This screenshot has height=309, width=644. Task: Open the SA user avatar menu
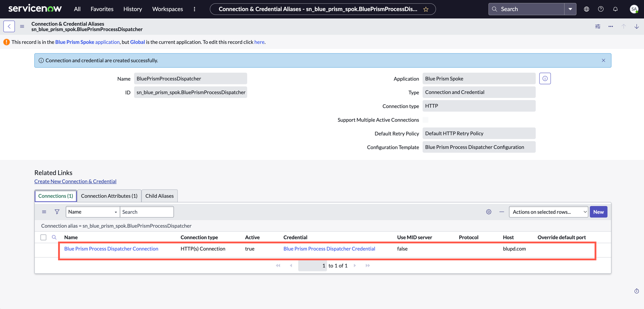[x=634, y=9]
